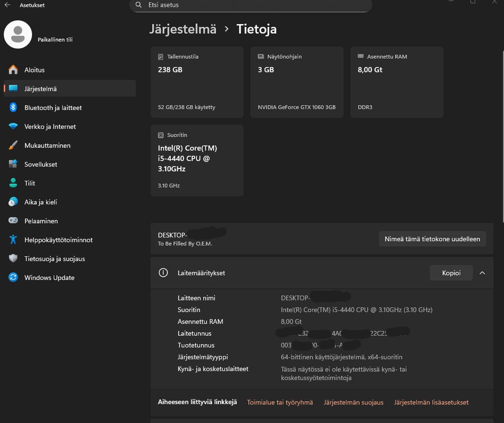Click the Verkko ja Internet Wi-Fi icon
The height and width of the screenshot is (423, 504).
[14, 127]
